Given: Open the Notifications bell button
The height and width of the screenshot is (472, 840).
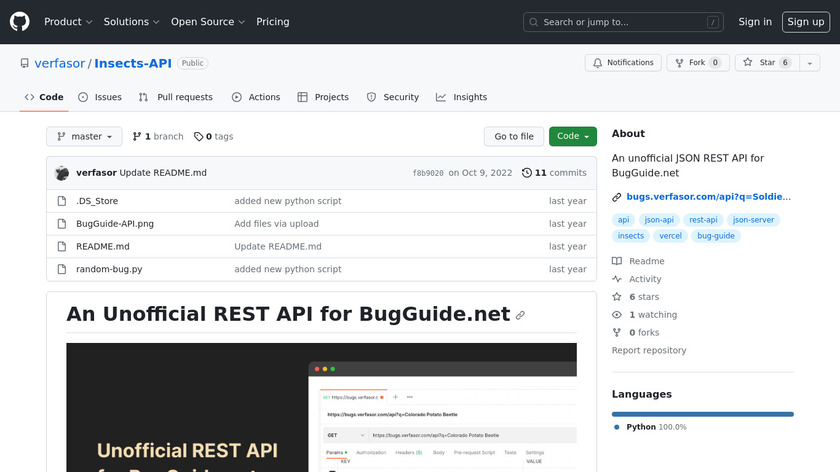Looking at the screenshot, I should click(620, 63).
